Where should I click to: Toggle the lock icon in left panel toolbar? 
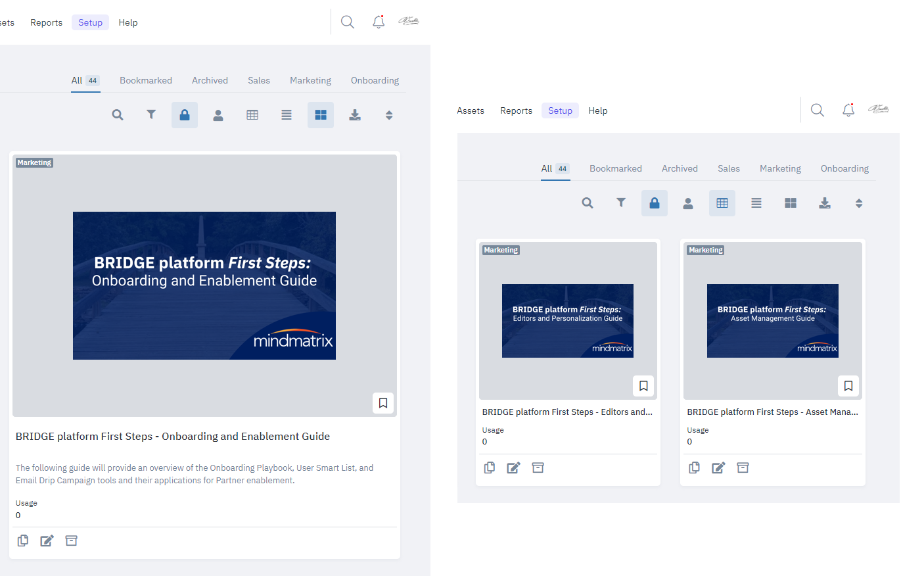(185, 115)
